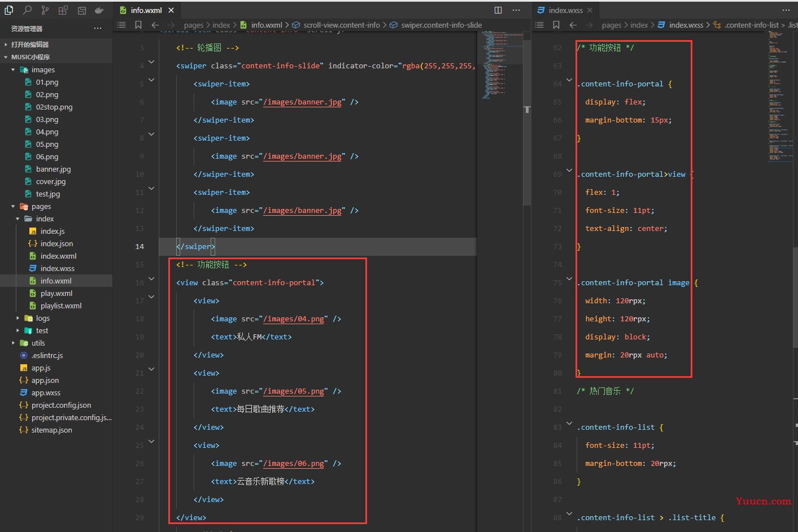Switch to the info.wxml editor tab
798x532 pixels.
pyautogui.click(x=146, y=10)
